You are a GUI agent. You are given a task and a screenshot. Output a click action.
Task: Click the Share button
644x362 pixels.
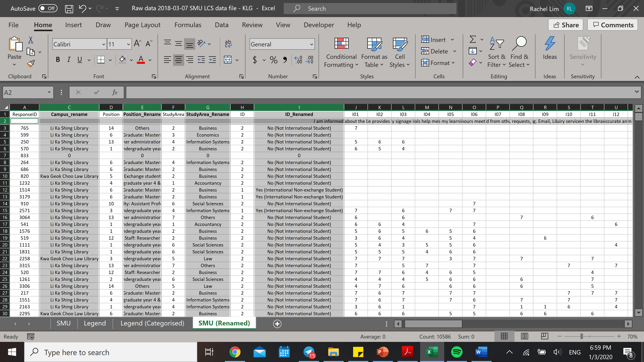click(x=566, y=25)
